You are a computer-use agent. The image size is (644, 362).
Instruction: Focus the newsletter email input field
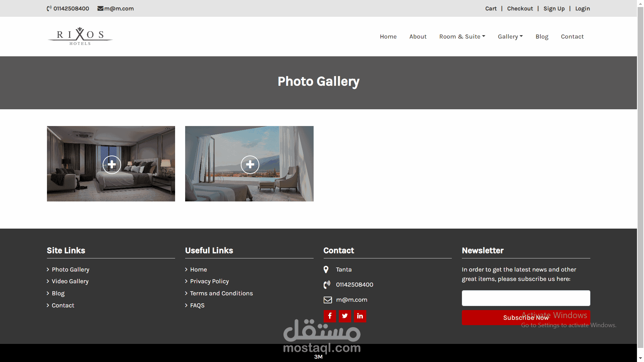click(526, 298)
